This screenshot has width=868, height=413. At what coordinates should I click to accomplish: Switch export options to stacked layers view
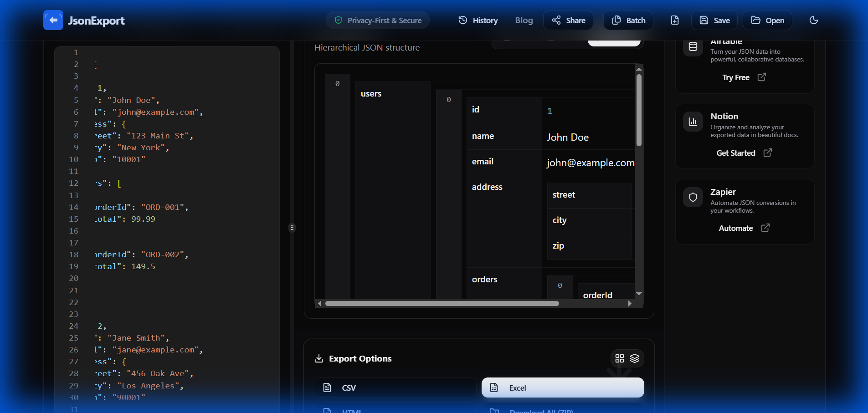click(x=635, y=358)
